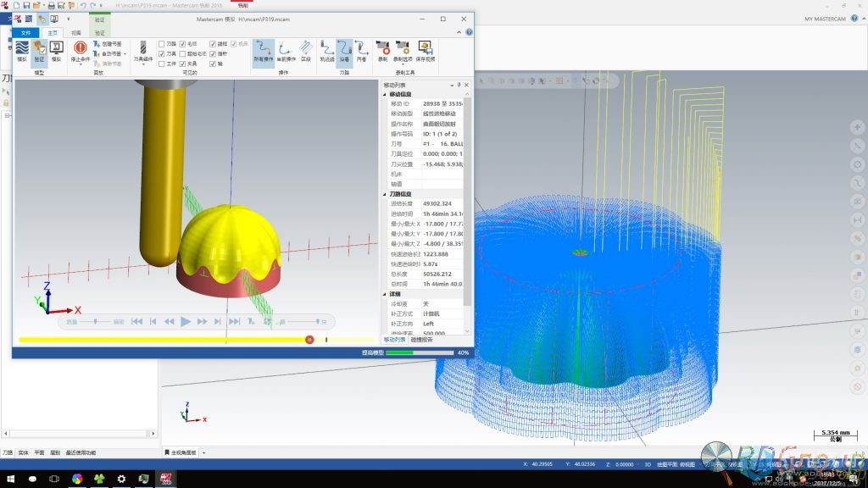The width and height of the screenshot is (868, 488).
Task: Click the MY MASTERCAM link
Action: click(825, 19)
